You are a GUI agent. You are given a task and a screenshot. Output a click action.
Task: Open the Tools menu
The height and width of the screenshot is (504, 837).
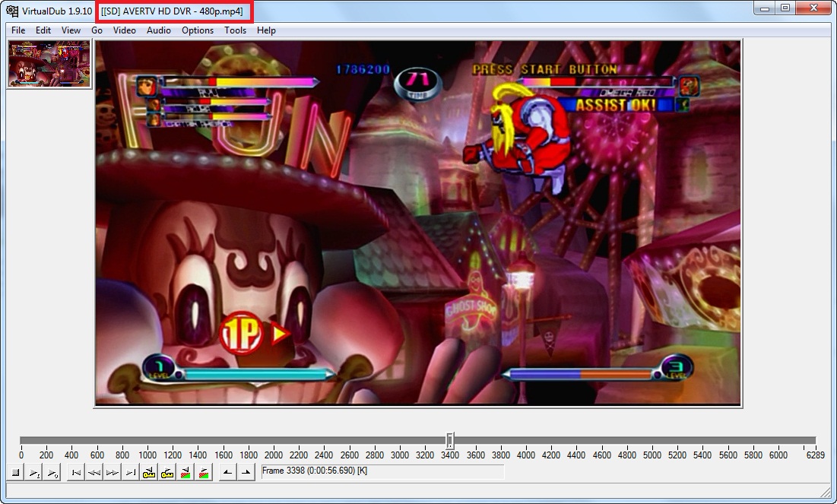coord(235,30)
